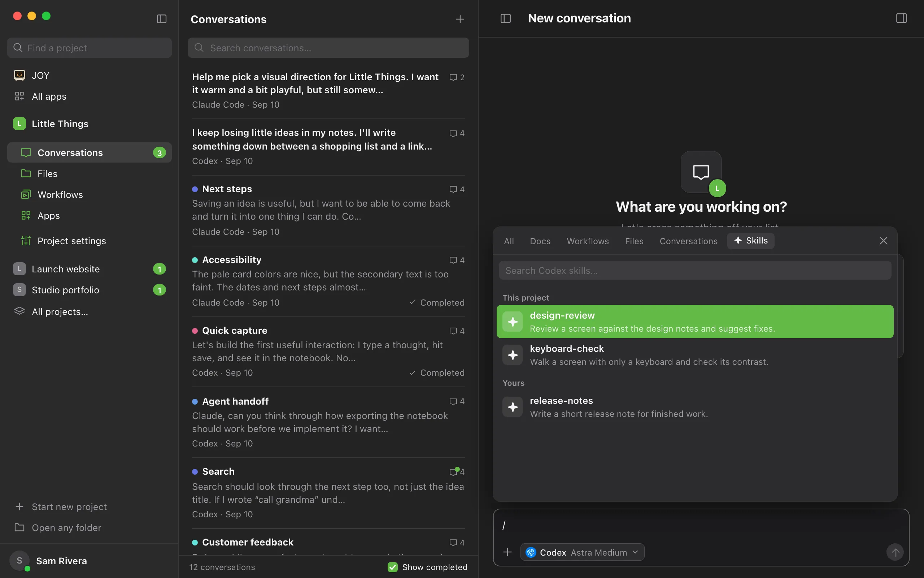Click Open any folder
This screenshot has height=578, width=924.
[90, 527]
